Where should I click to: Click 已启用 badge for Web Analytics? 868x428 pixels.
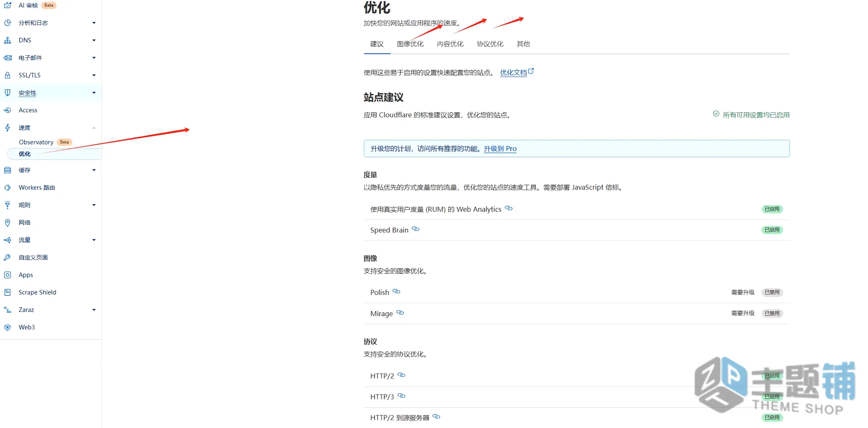pyautogui.click(x=772, y=209)
